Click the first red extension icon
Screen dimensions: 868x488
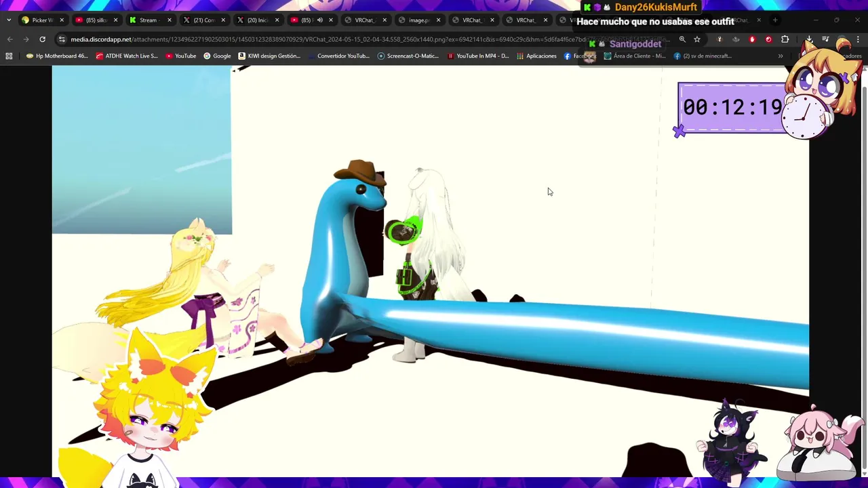(752, 39)
